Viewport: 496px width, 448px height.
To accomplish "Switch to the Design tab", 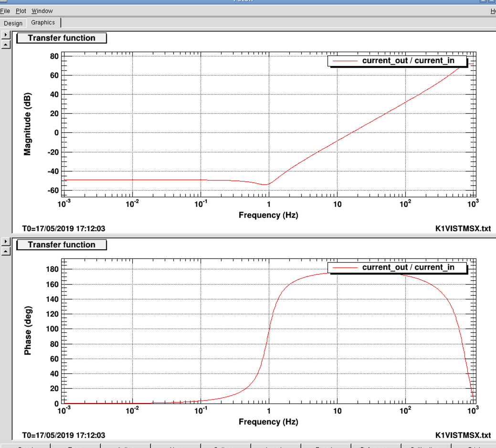I will coord(13,23).
